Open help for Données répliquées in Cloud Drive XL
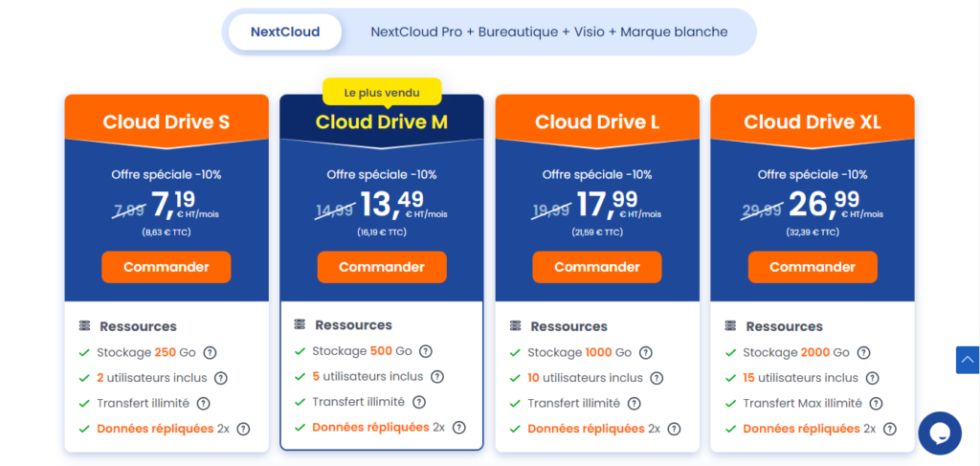 pos(890,429)
